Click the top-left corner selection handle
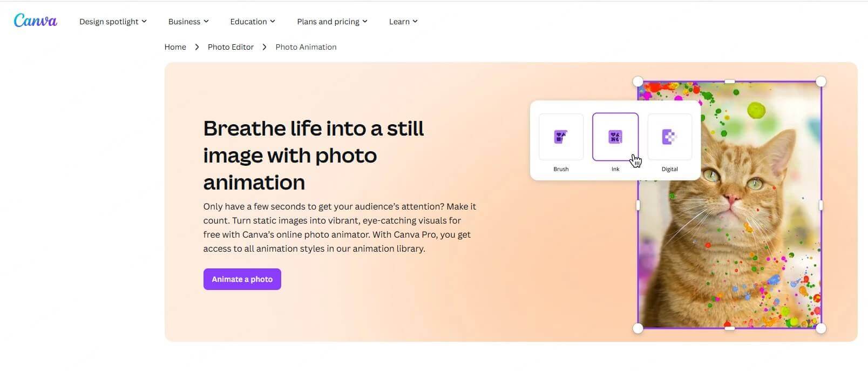The image size is (868, 371). (x=638, y=81)
